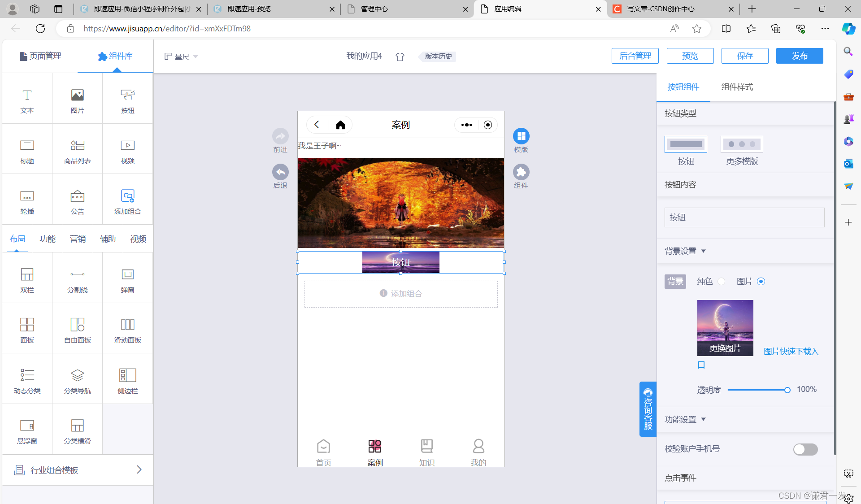Open the 图片快速下载入口 link
The height and width of the screenshot is (504, 861).
[791, 352]
